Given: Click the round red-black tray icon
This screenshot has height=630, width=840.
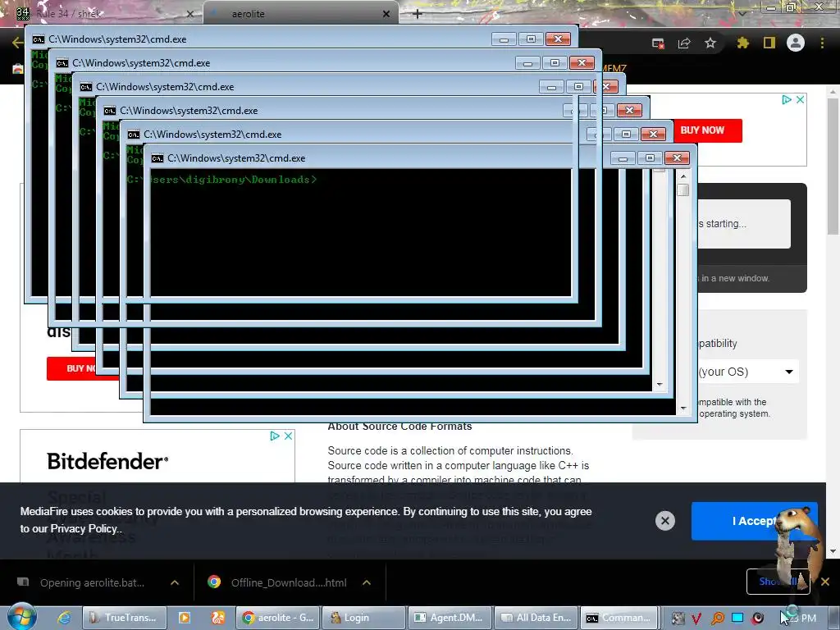Looking at the screenshot, I should pos(757,619).
